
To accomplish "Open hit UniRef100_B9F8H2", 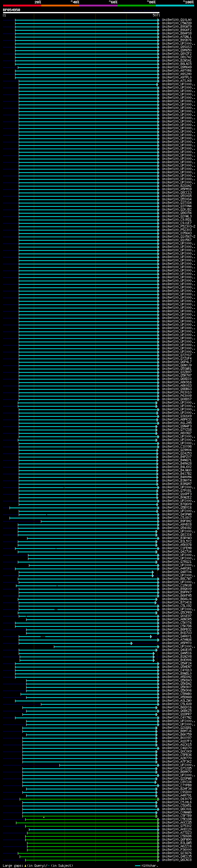I will coord(176,521).
